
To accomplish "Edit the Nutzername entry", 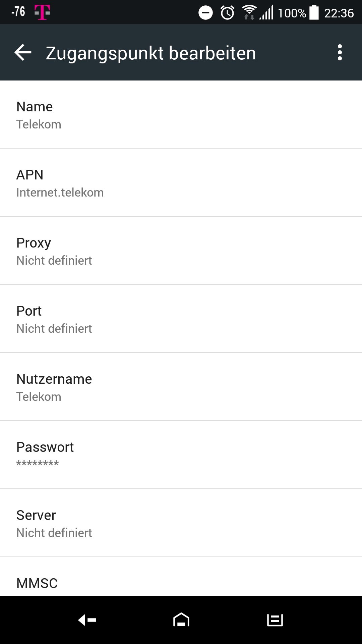I will point(181,387).
